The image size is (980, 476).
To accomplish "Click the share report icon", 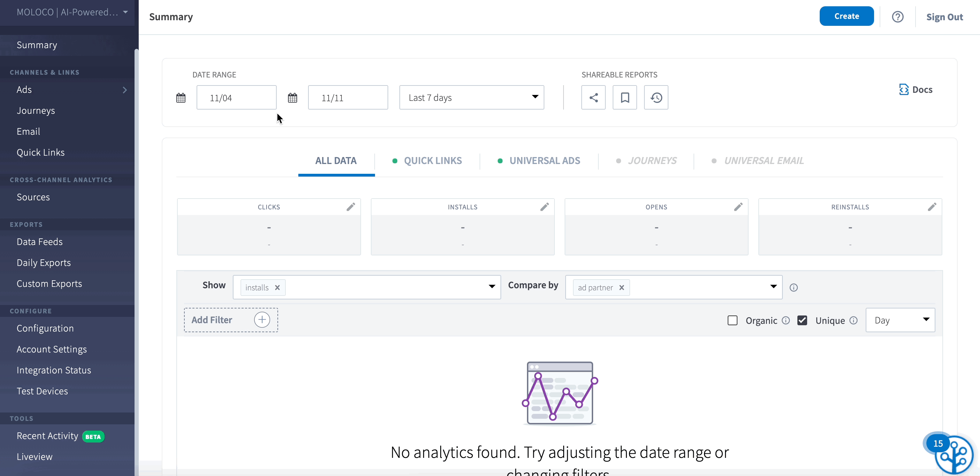I will [593, 97].
